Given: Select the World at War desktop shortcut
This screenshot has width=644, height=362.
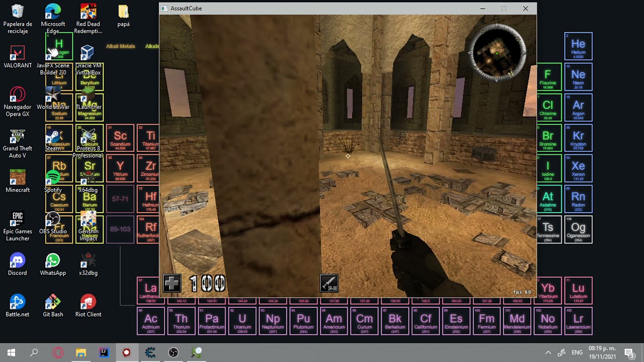Looking at the screenshot, I should [53, 99].
